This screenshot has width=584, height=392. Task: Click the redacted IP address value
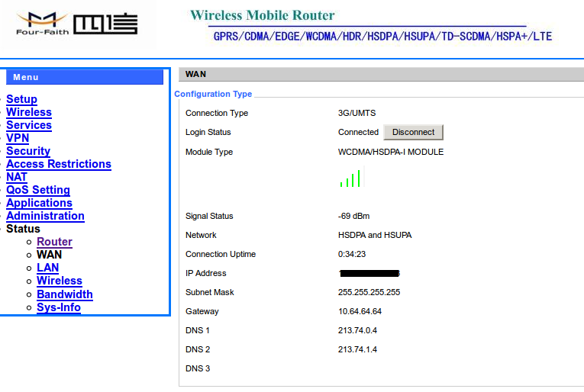coord(369,273)
